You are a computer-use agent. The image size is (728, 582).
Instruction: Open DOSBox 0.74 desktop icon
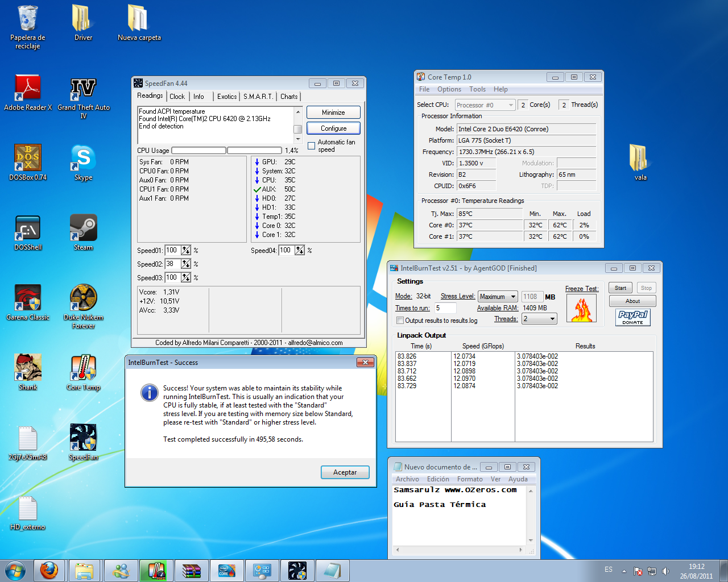28,163
